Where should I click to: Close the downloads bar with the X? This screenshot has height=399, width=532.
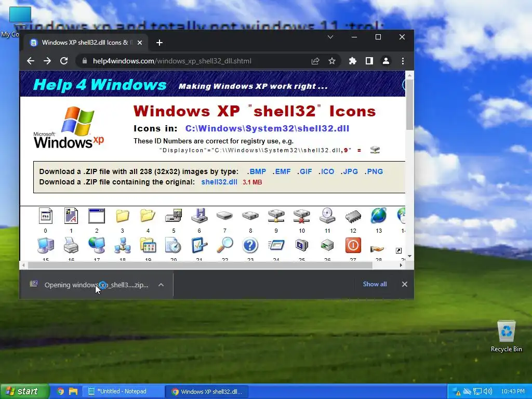[x=404, y=284]
